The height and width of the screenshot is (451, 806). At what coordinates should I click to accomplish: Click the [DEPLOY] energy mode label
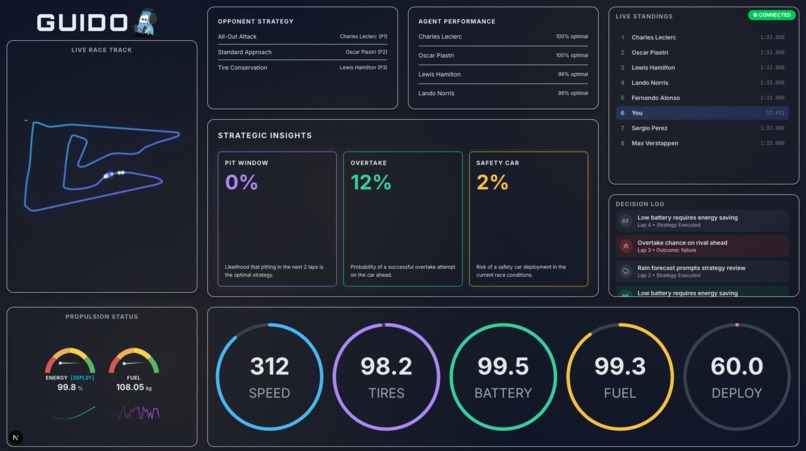[x=82, y=377]
